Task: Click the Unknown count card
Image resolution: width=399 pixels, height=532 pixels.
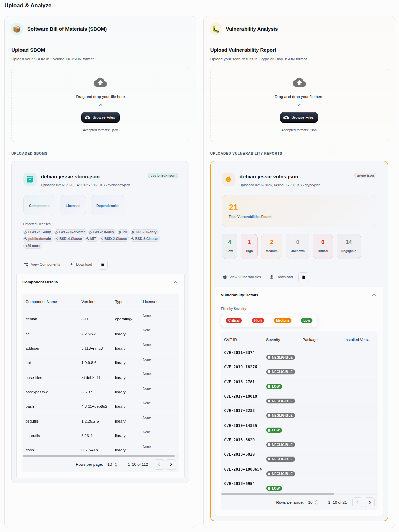Action: click(298, 246)
